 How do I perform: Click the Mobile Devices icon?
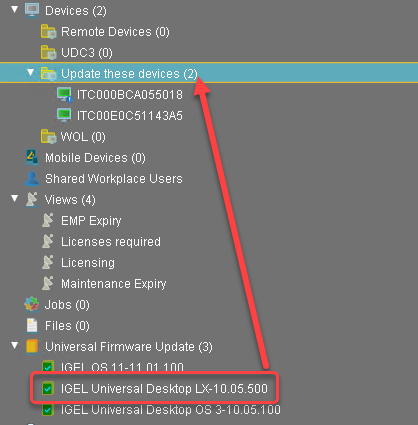point(32,157)
